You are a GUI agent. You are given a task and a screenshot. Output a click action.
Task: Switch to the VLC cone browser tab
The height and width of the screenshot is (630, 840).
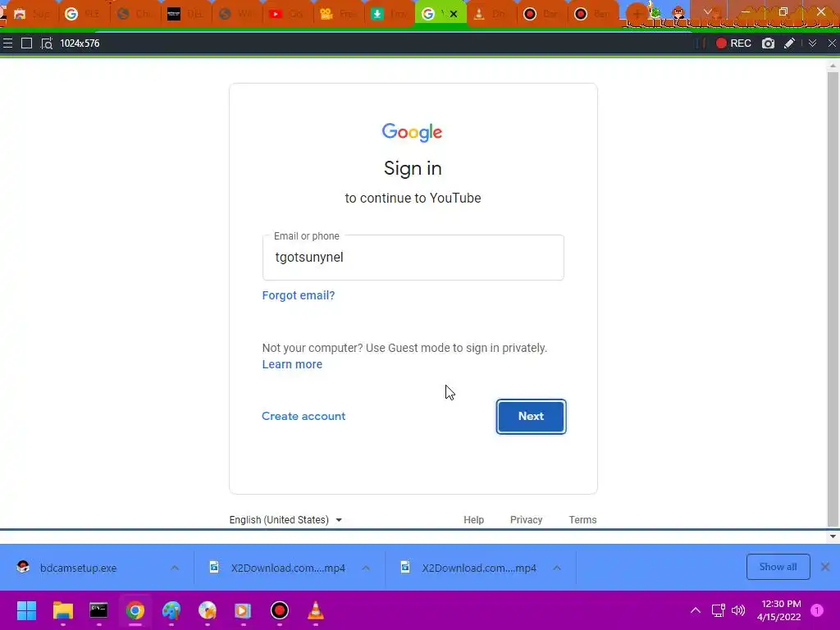(490, 14)
